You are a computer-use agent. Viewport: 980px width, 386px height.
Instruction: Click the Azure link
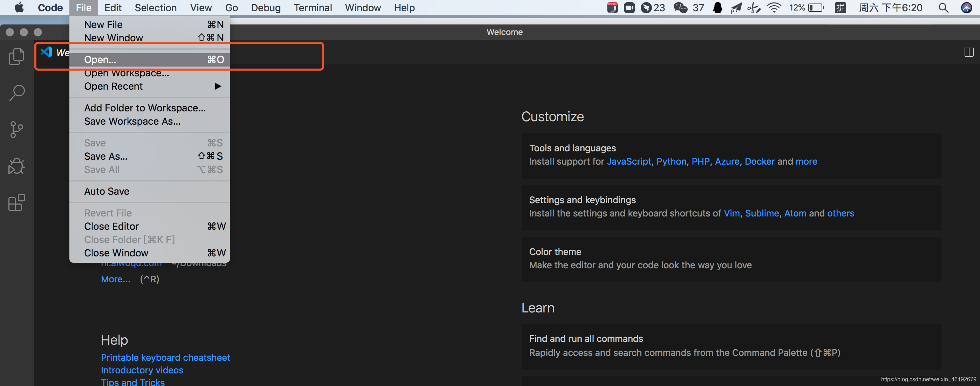point(727,161)
